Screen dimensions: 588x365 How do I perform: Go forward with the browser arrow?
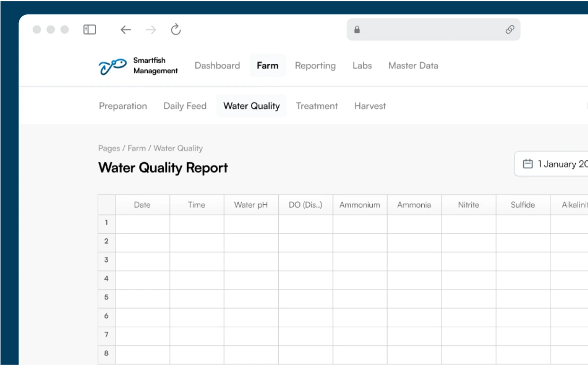point(151,30)
